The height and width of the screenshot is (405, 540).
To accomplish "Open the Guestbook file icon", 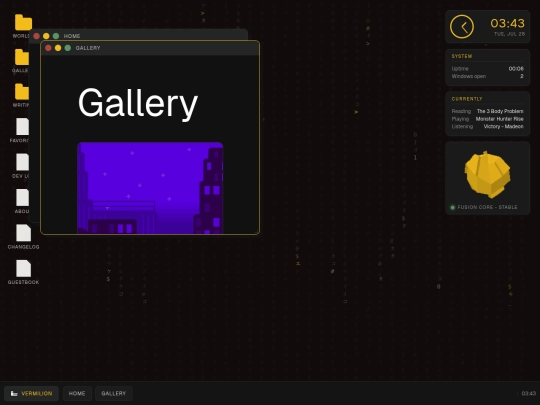I will coord(23,268).
